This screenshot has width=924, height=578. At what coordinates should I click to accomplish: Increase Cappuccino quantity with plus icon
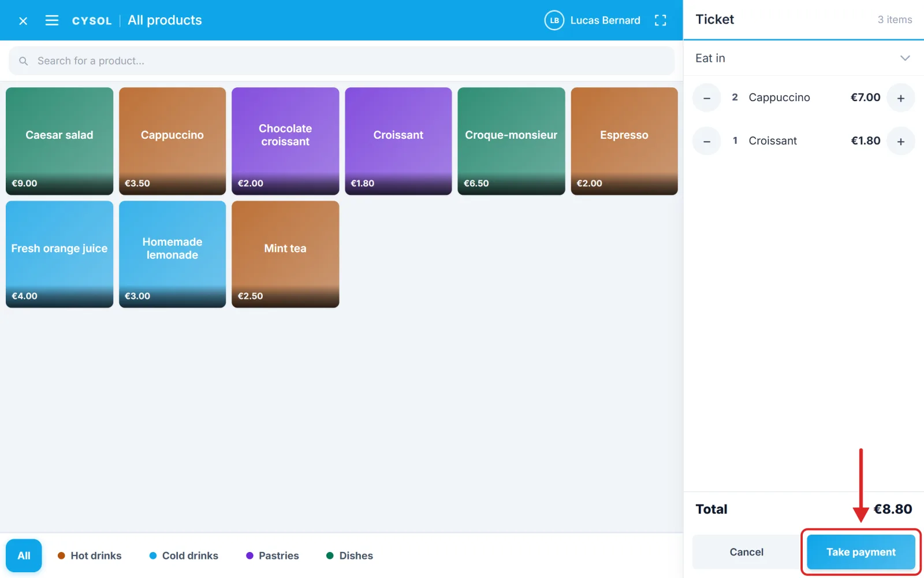pyautogui.click(x=900, y=98)
